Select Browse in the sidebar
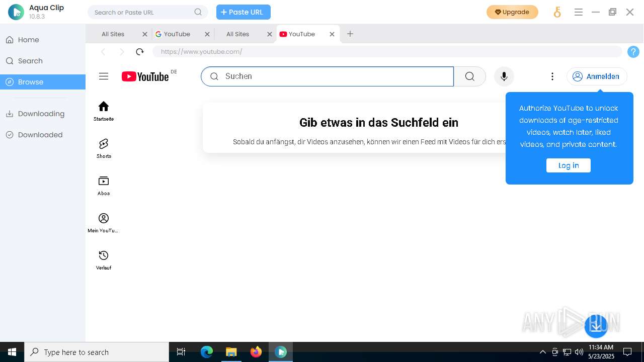This screenshot has width=644, height=362. [43, 82]
